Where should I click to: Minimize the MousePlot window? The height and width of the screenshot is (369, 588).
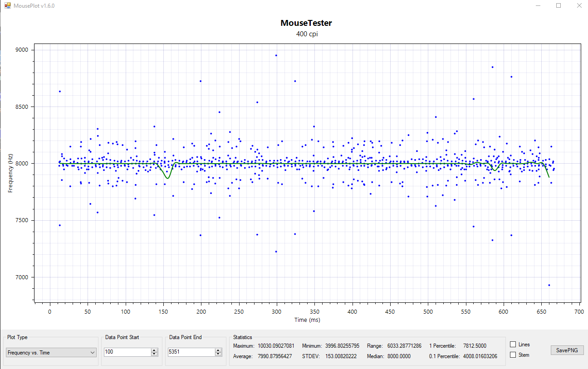click(538, 5)
